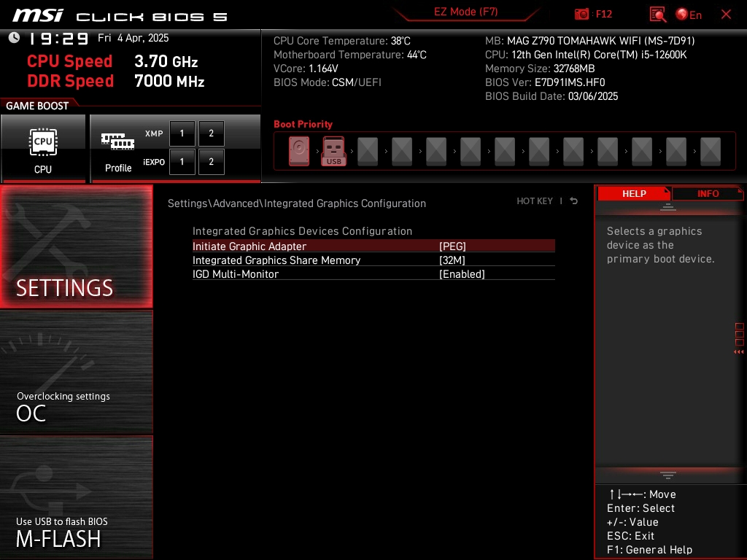Switch to the INFO tab

(708, 193)
